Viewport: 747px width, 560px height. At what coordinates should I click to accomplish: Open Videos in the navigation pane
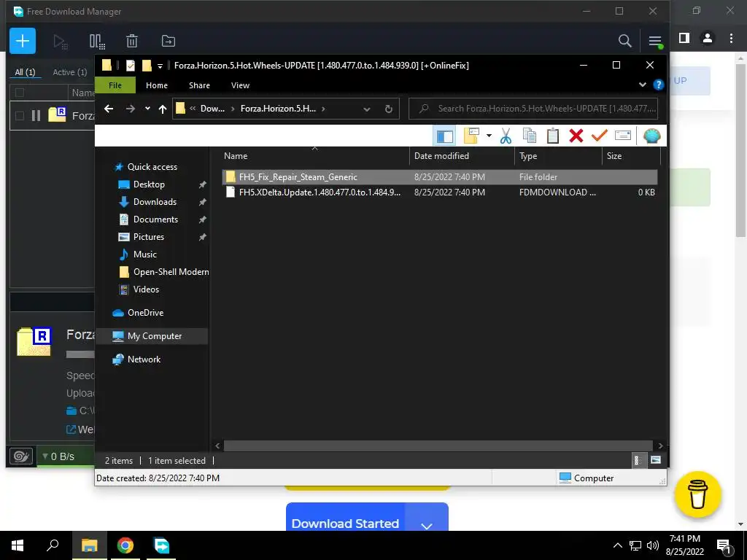146,289
